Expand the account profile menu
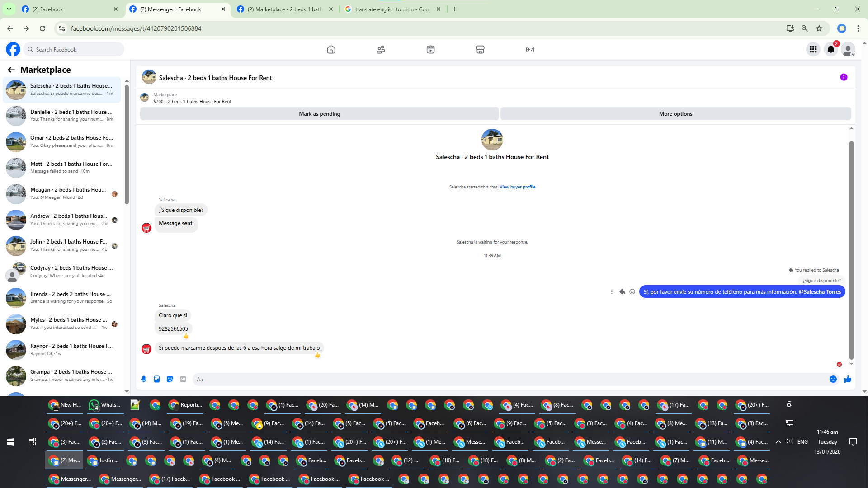868x488 pixels. pyautogui.click(x=849, y=50)
